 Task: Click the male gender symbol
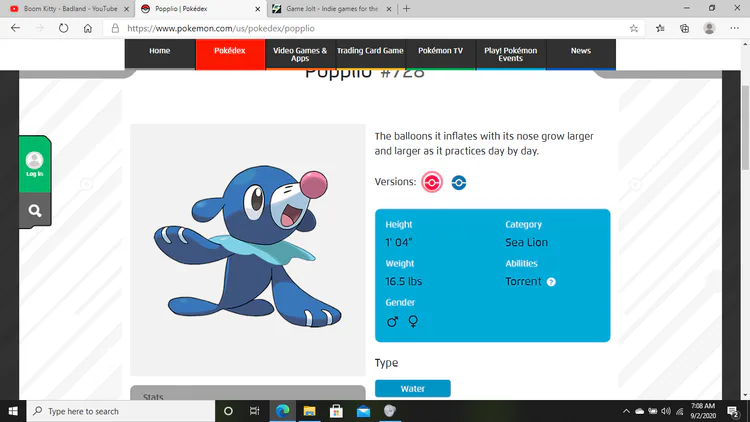392,322
